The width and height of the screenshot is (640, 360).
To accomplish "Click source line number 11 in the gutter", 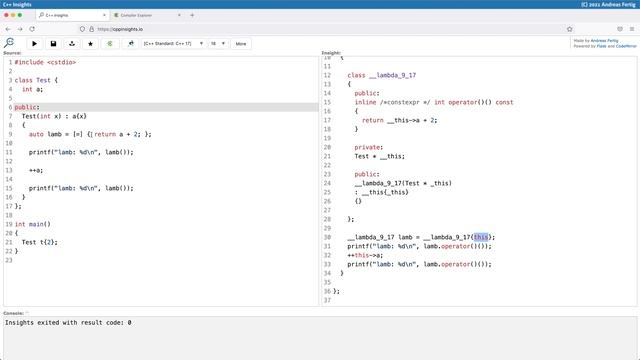I will [x=9, y=152].
